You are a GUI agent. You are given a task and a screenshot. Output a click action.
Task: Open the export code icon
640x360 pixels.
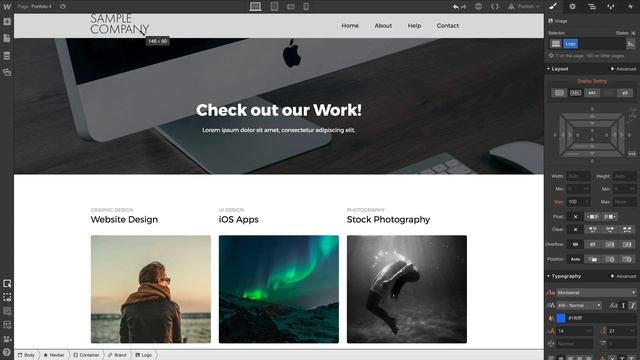click(495, 7)
